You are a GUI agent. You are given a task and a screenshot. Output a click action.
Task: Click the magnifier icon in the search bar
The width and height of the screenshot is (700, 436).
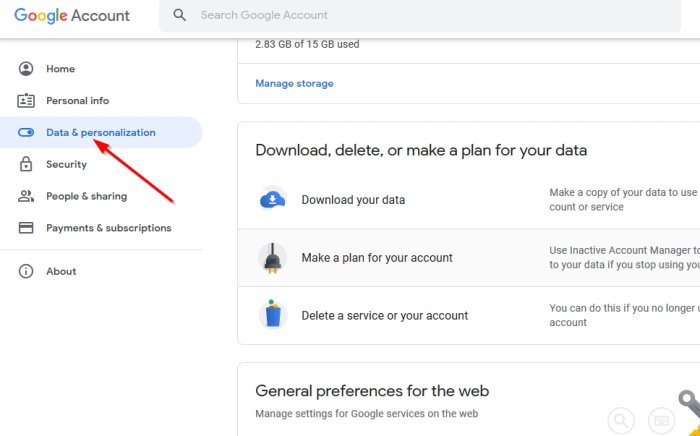[x=179, y=15]
